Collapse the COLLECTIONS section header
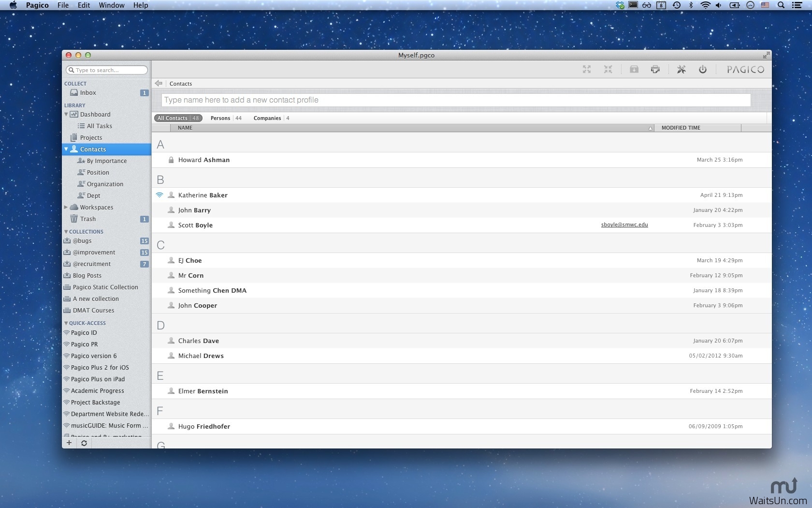The height and width of the screenshot is (508, 812). [66, 232]
